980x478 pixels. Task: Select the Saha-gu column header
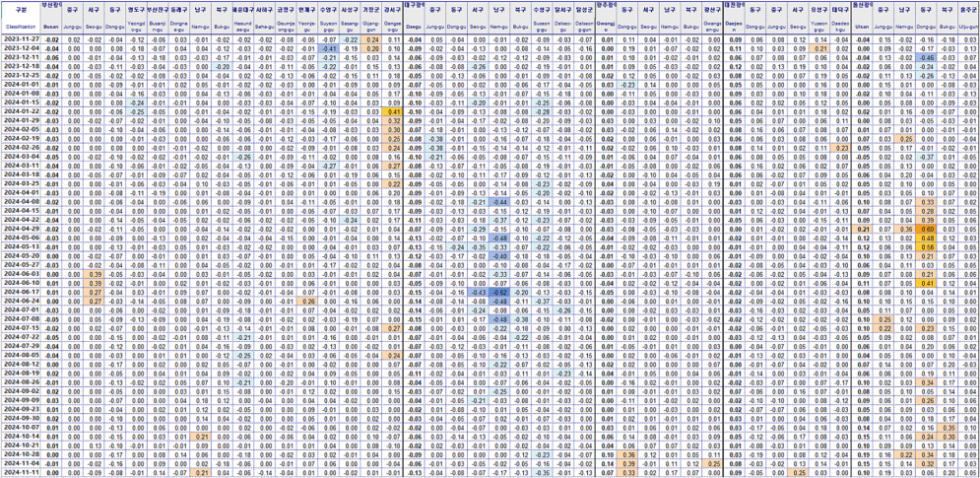(x=266, y=17)
